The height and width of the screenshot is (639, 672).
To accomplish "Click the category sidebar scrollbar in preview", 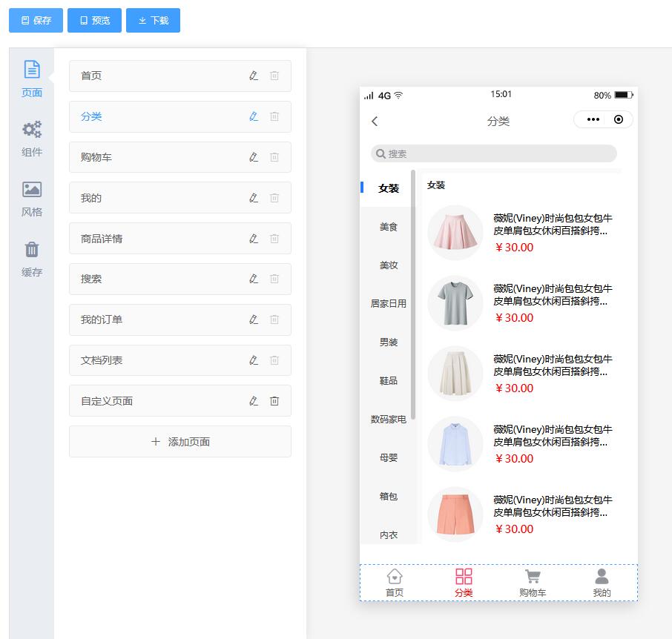I will click(413, 294).
